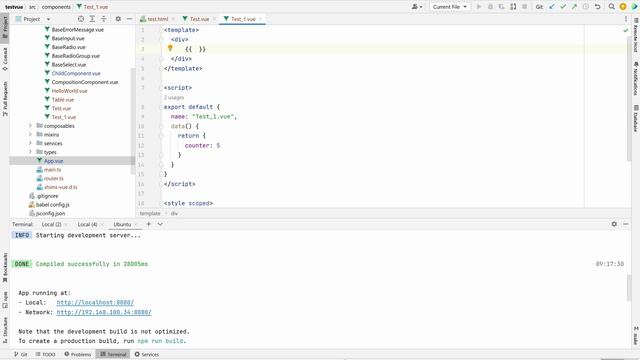Click the Debug bug icon

click(x=490, y=7)
